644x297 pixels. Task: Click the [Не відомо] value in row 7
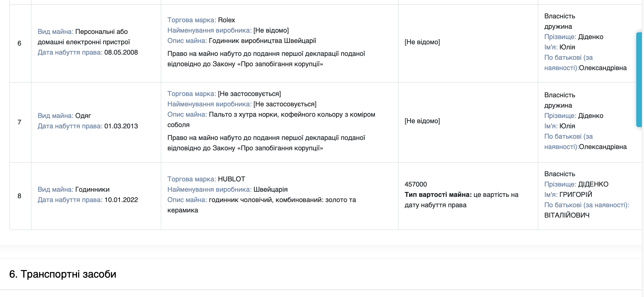click(422, 121)
